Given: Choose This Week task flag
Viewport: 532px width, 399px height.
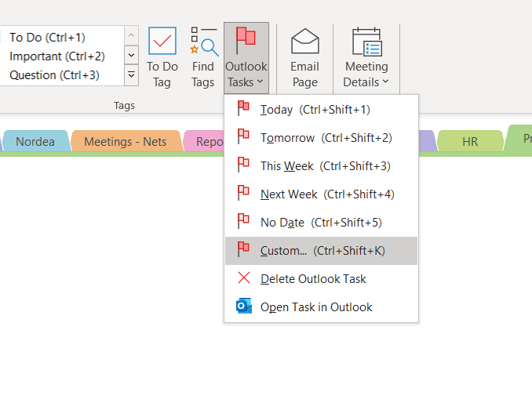Looking at the screenshot, I should [x=321, y=165].
